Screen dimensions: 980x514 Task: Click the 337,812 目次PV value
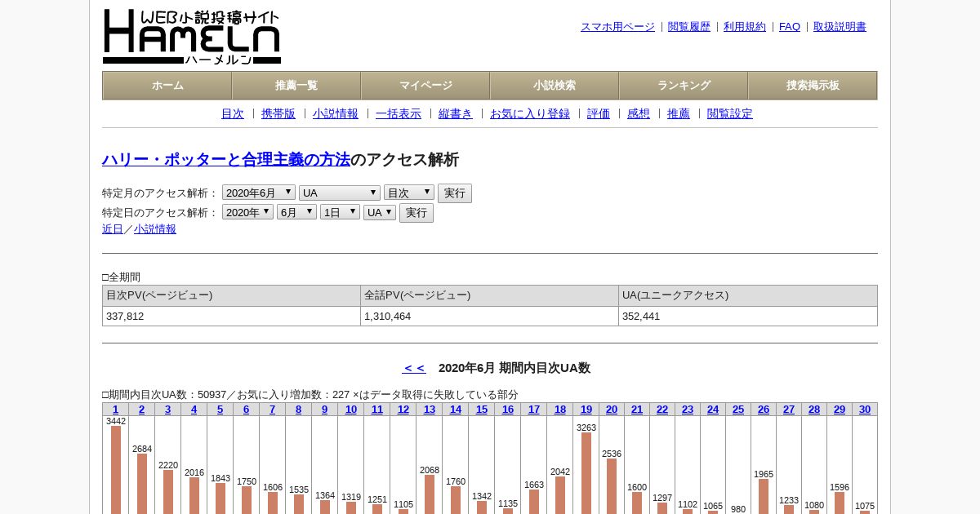[125, 317]
